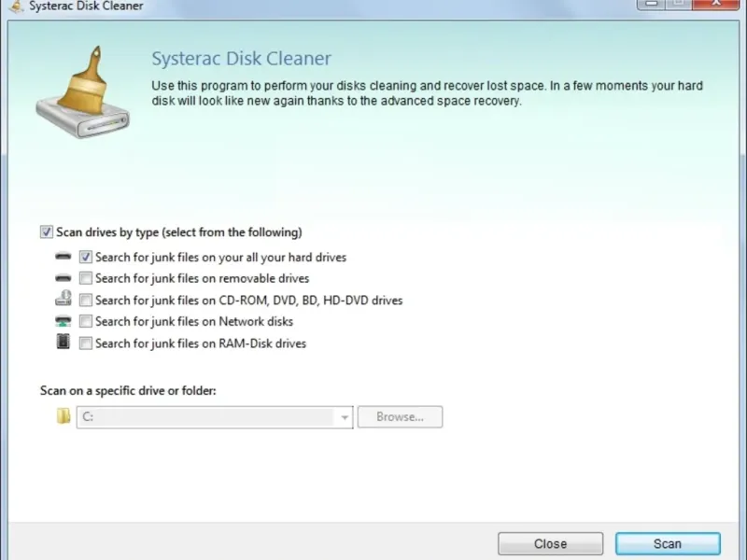
Task: Click the window title text
Action: coord(86,7)
